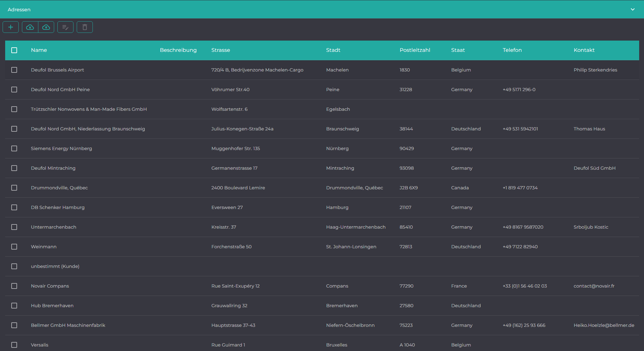Open the Siemens Energy Nürnberg name
This screenshot has height=351, width=644.
(62, 148)
